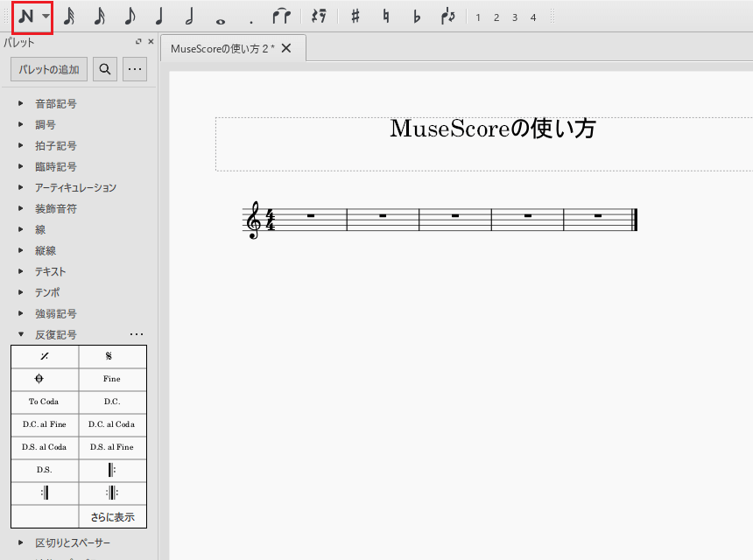Toggle rest input
Viewport: 753px width, 560px height.
point(319,17)
